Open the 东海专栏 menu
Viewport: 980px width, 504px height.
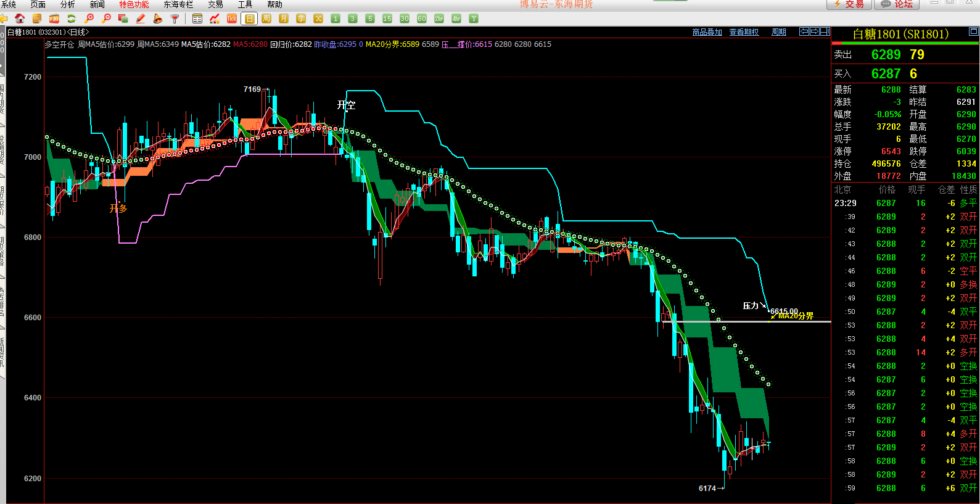pos(178,4)
